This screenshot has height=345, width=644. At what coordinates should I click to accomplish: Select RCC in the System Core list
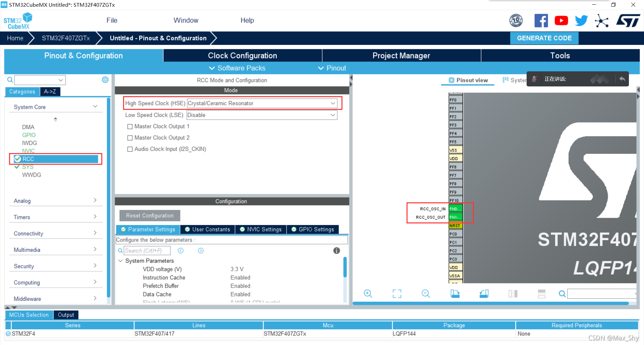pos(56,159)
